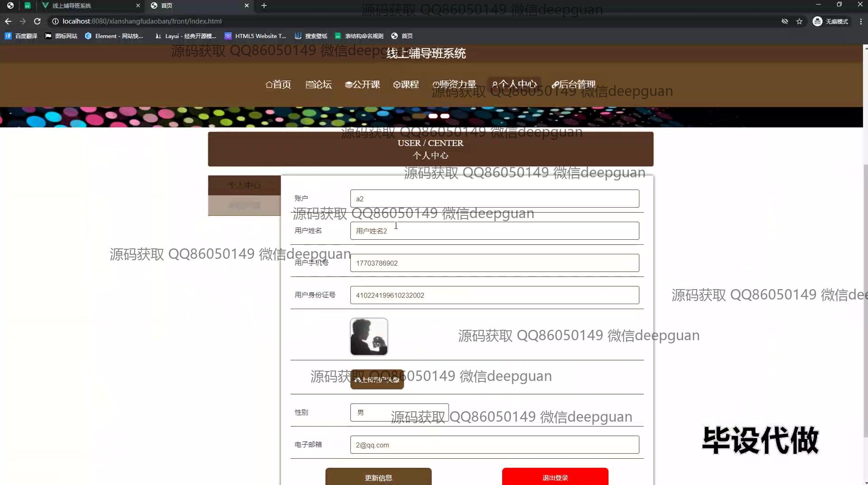This screenshot has height=485, width=868.
Task: Click the browser reload icon
Action: [x=38, y=21]
